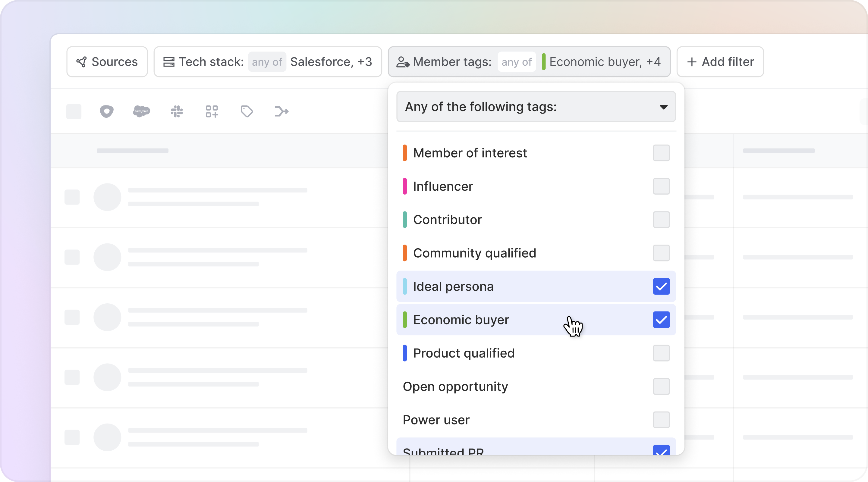868x482 pixels.
Task: Click the Slack icon in the toolbar
Action: [x=177, y=111]
